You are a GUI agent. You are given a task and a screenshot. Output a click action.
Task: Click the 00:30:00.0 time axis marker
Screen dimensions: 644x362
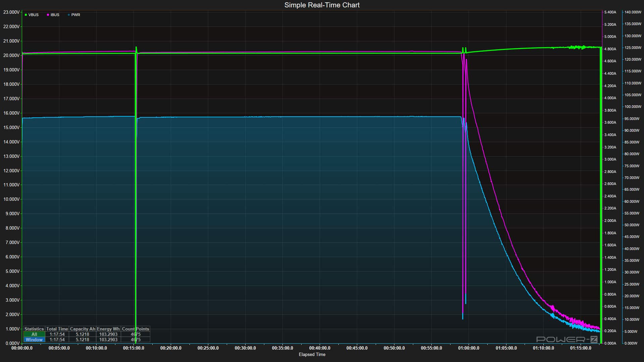pos(245,348)
